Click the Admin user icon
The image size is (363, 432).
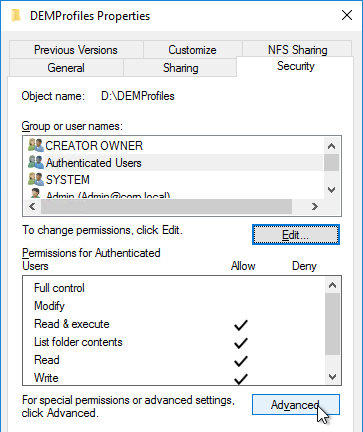tap(36, 193)
